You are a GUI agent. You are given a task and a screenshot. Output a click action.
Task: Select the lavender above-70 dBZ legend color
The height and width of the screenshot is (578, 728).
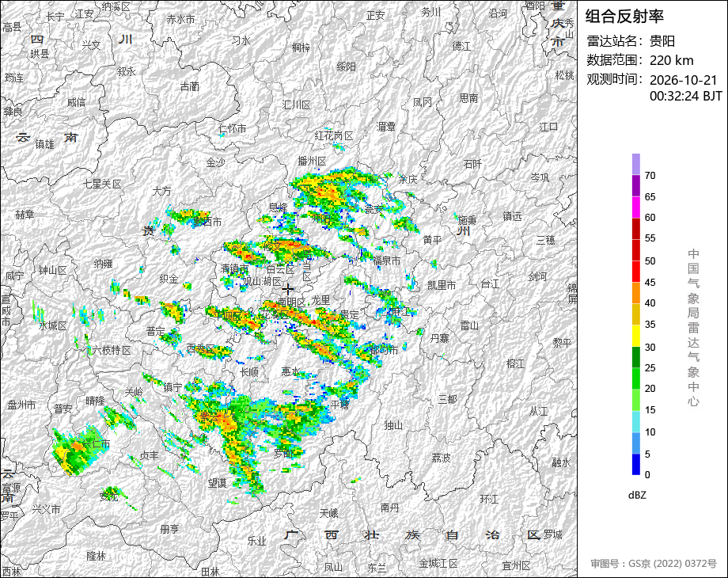636,164
